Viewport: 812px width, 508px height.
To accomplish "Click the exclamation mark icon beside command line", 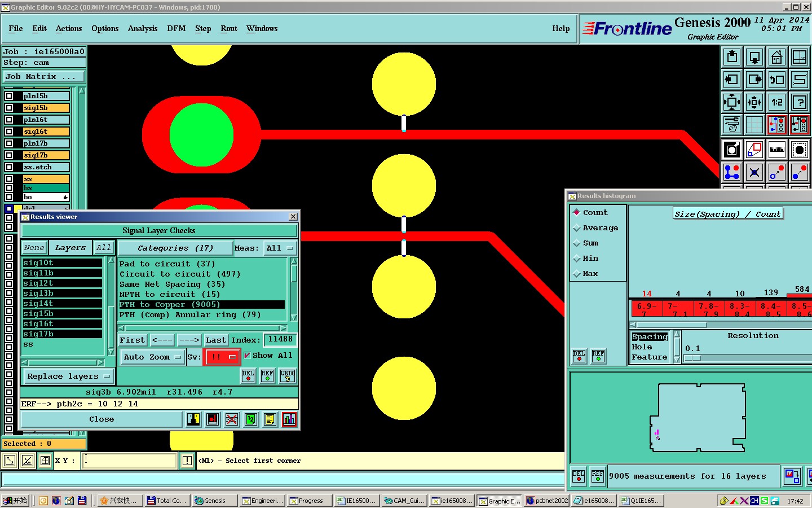I will [187, 461].
